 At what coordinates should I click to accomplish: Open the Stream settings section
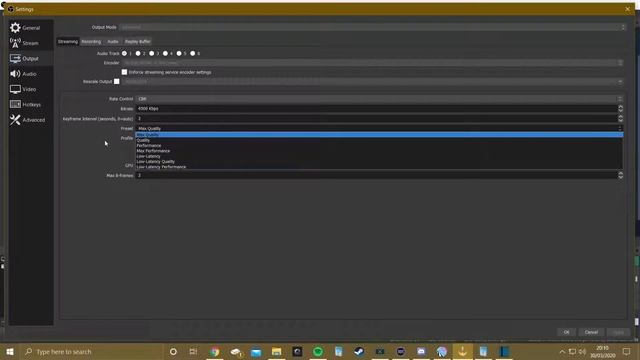point(31,43)
